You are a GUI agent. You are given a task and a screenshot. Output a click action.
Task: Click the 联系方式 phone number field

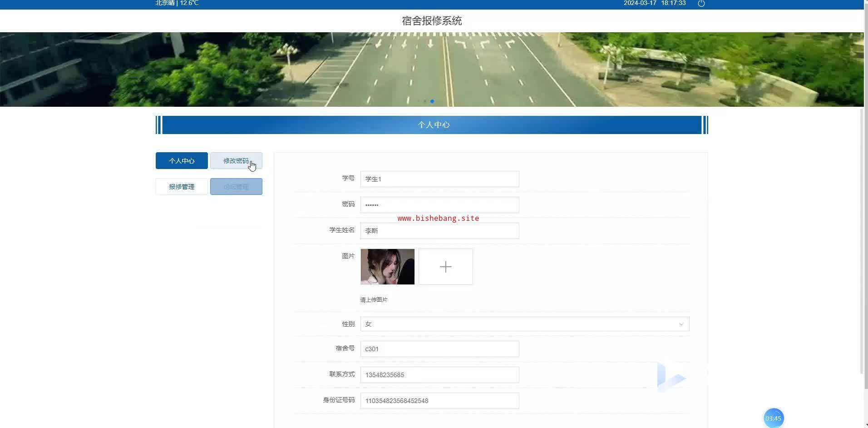(x=439, y=375)
